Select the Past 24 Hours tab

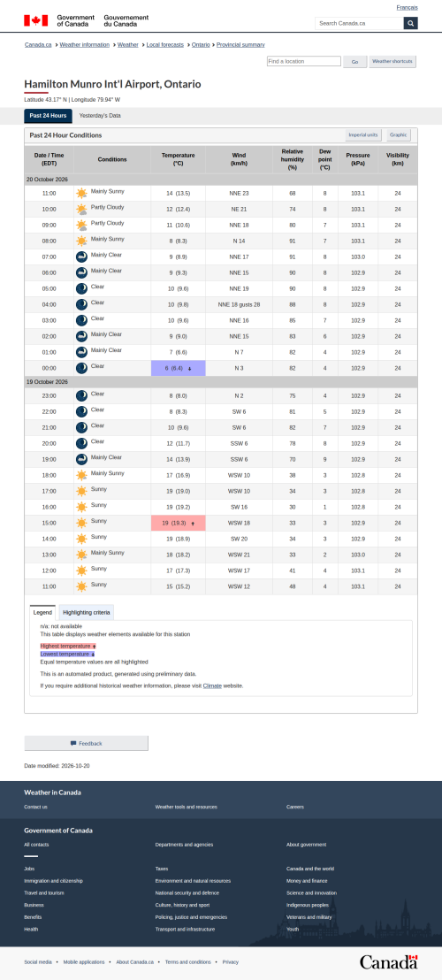pyautogui.click(x=48, y=116)
